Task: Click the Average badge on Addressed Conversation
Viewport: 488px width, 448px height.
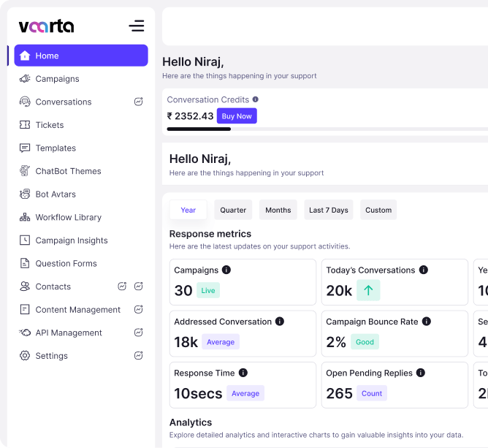Action: (221, 341)
